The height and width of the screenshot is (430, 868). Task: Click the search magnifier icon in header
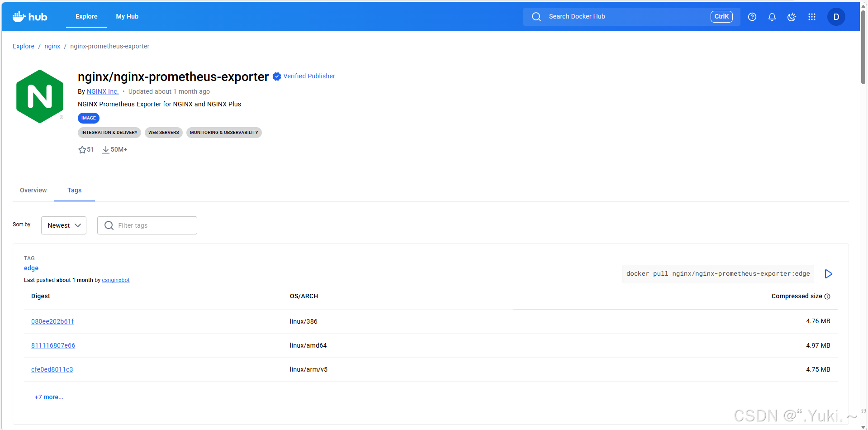click(536, 17)
